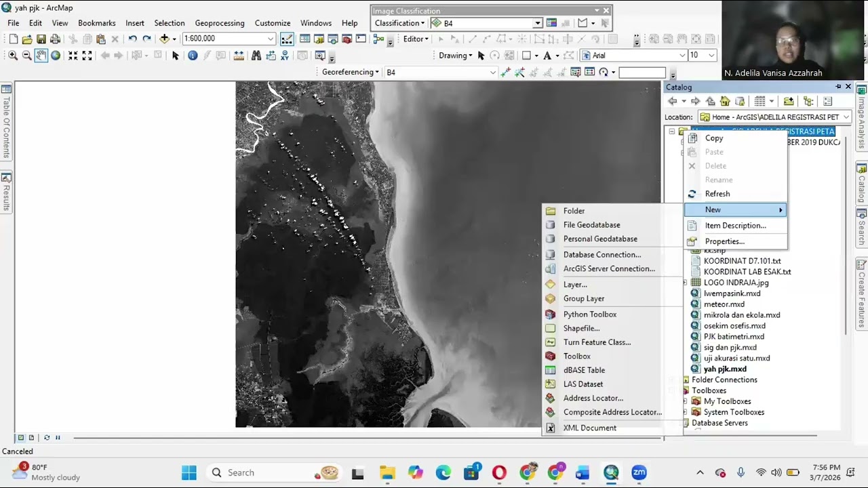Open the Geoprocessing menu

[220, 23]
